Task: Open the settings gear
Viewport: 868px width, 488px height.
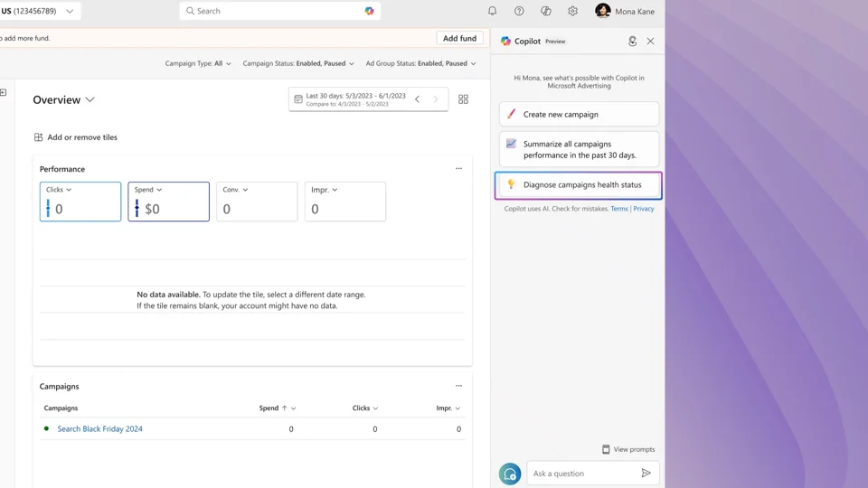Action: 572,11
